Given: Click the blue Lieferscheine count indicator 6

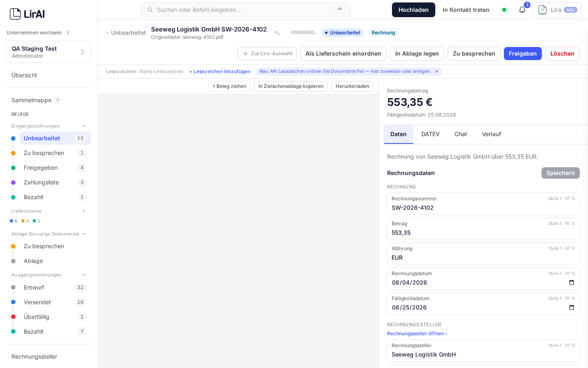Looking at the screenshot, I should coord(13,221).
